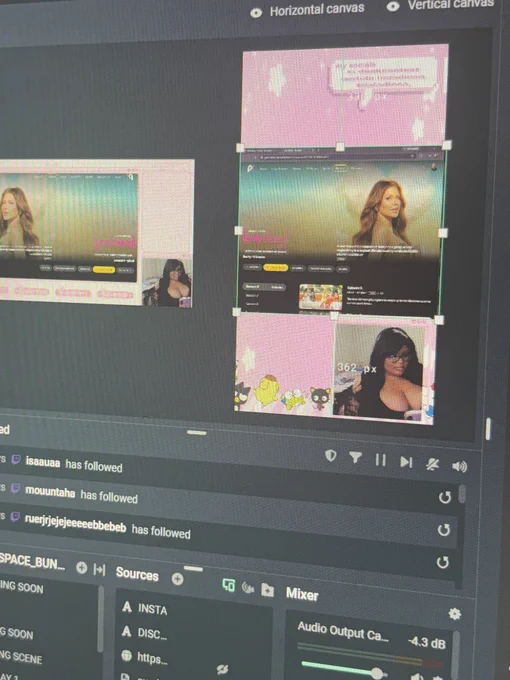Click the text icon beside INSTA

(127, 607)
